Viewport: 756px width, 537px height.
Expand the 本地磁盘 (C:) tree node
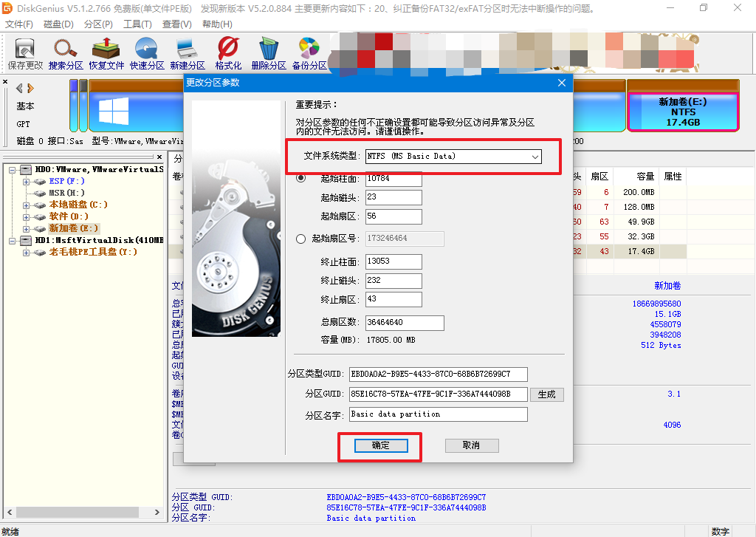pos(26,205)
